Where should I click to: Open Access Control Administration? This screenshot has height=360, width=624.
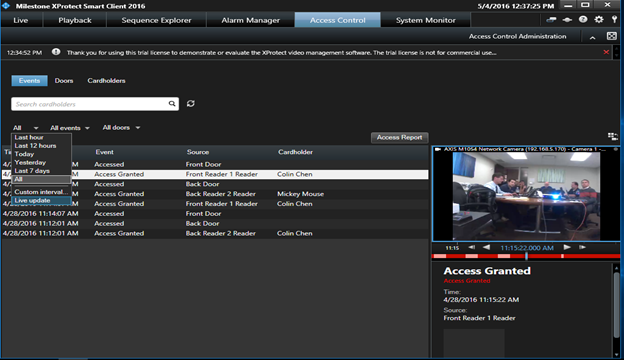point(517,36)
